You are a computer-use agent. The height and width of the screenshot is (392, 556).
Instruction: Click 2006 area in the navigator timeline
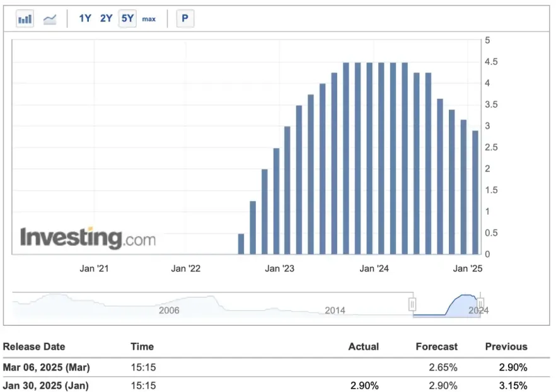169,310
